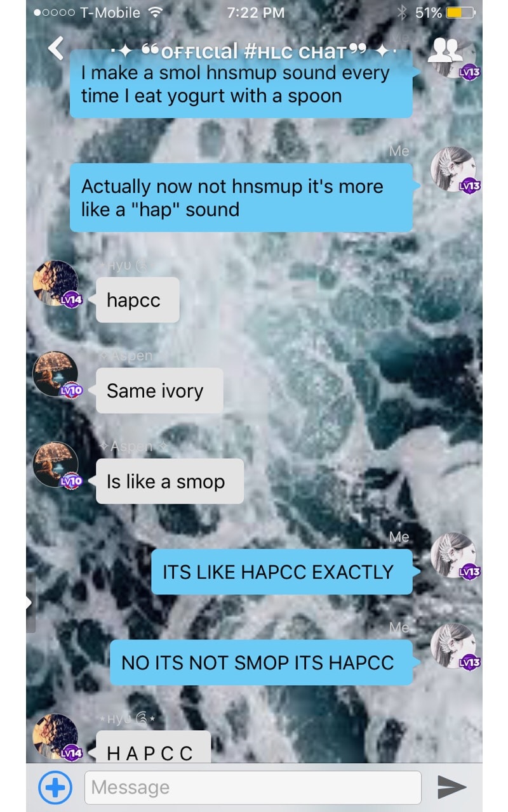Select the NO ITS NOT SMOP bubble
The width and height of the screenshot is (508, 812).
pyautogui.click(x=262, y=662)
